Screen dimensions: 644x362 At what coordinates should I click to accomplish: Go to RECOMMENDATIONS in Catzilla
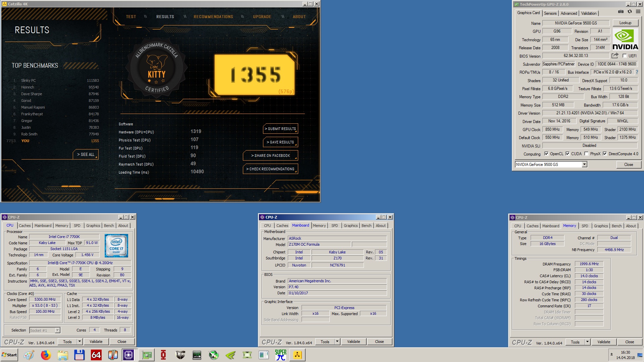[x=213, y=17]
